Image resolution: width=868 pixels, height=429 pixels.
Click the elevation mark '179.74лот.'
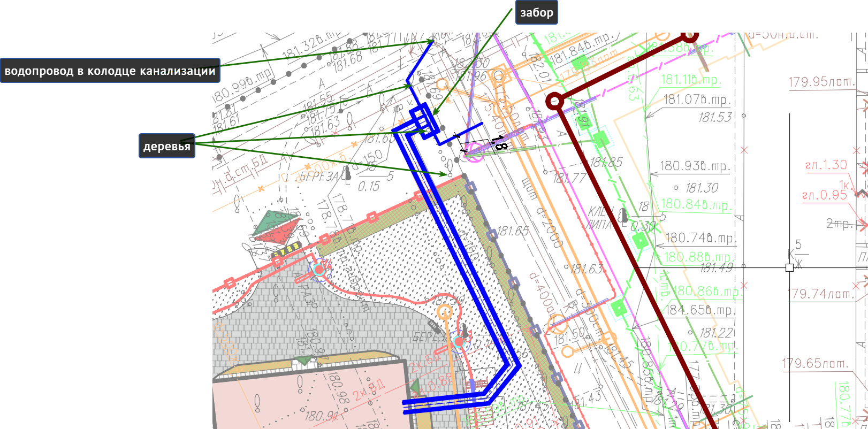pyautogui.click(x=821, y=294)
